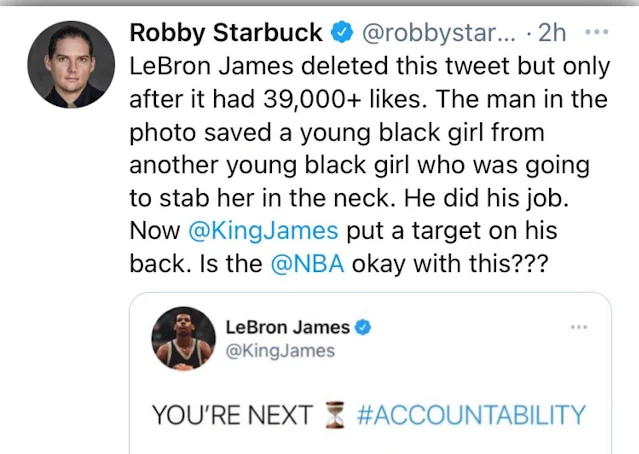Click the Robby Starbuck display name
The image size is (639, 454).
pyautogui.click(x=226, y=33)
